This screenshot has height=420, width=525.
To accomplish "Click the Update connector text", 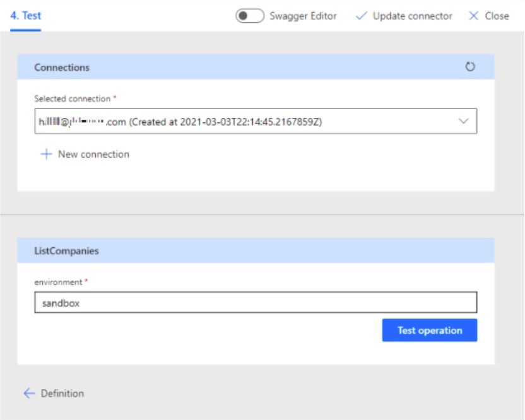I will [x=412, y=16].
